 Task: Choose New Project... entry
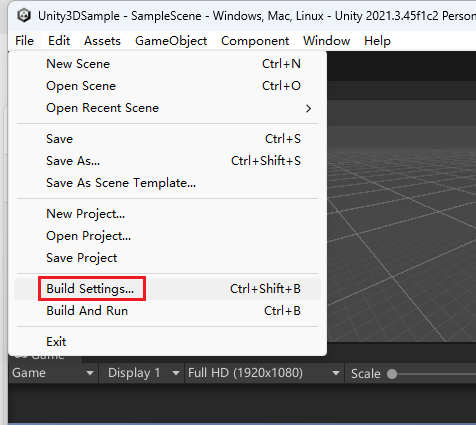click(167, 214)
